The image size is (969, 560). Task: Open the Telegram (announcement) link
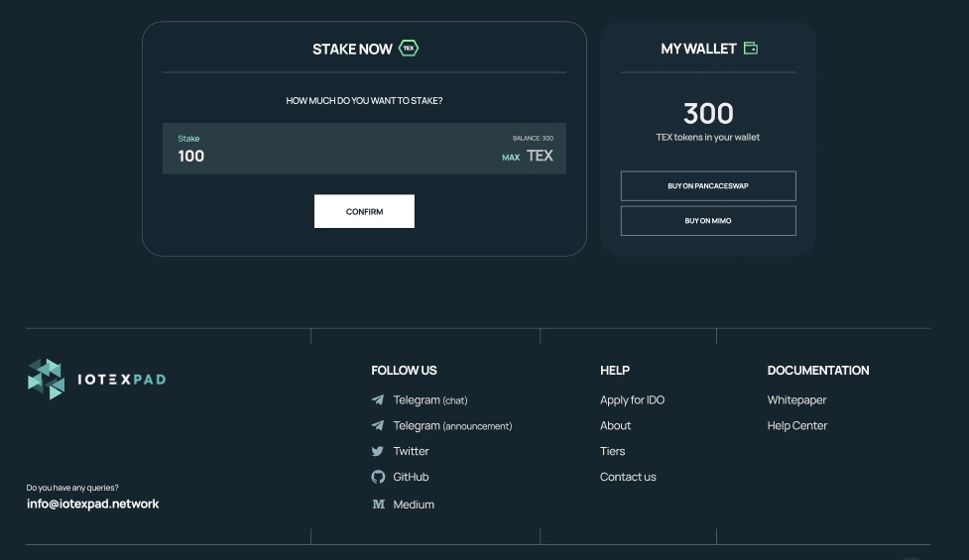(x=452, y=426)
